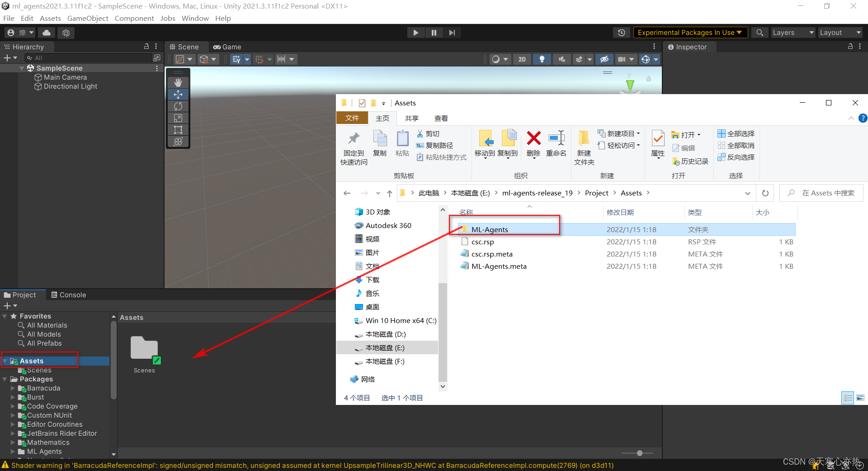This screenshot has height=471, width=868.
Task: Select the Hand tool in Scene view
Action: click(178, 82)
